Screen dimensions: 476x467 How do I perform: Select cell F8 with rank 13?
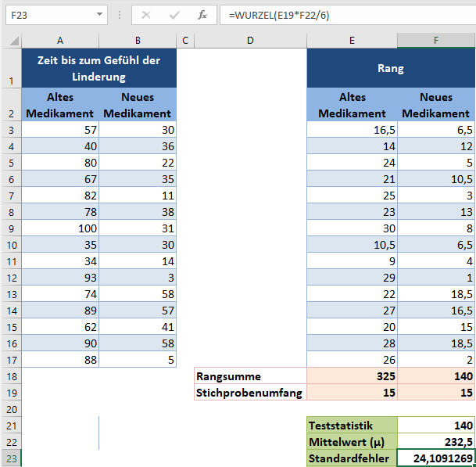pos(436,212)
